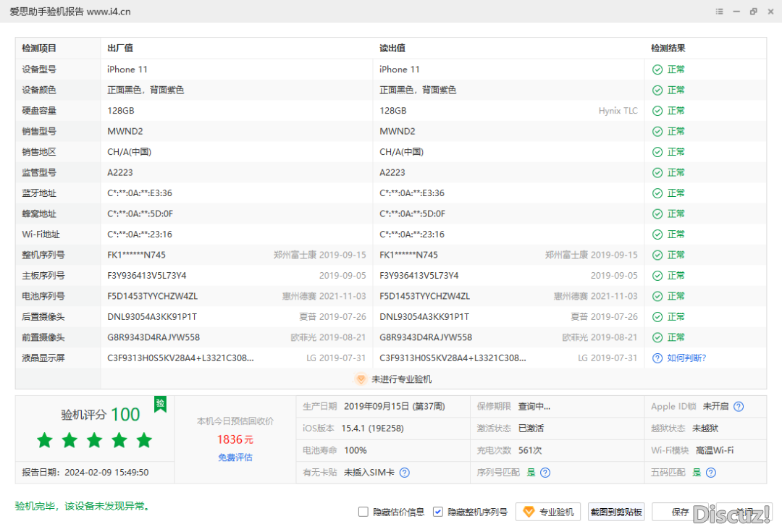
Task: Click green check icon in 设备型号 row
Action: pos(657,69)
